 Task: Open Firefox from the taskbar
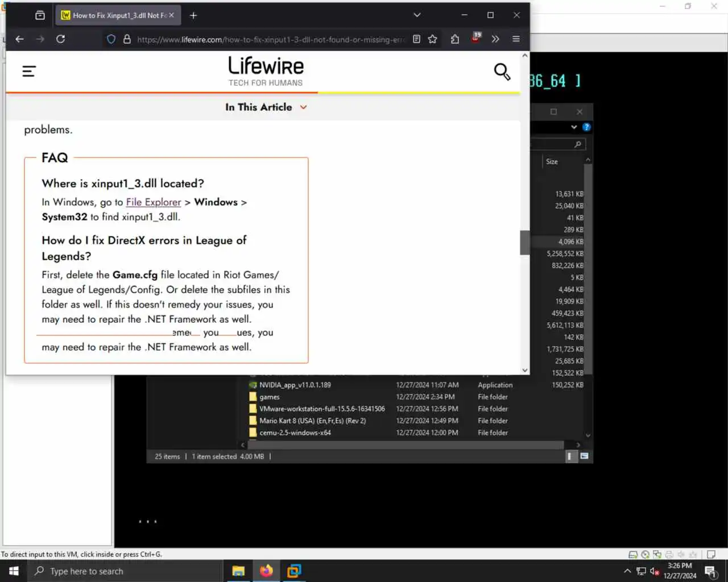tap(266, 571)
